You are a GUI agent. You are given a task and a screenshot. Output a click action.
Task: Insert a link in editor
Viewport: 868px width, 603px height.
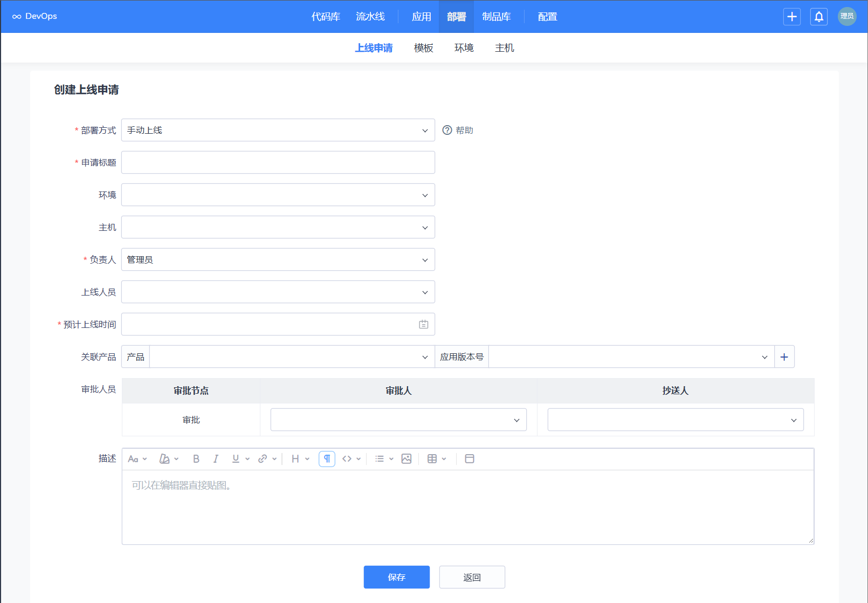pyautogui.click(x=263, y=458)
